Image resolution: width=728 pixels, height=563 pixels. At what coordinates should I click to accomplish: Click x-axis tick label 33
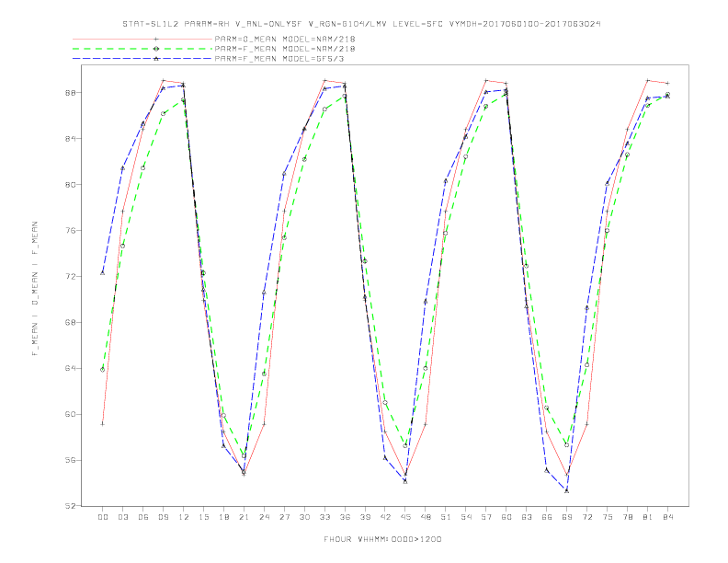pos(324,517)
